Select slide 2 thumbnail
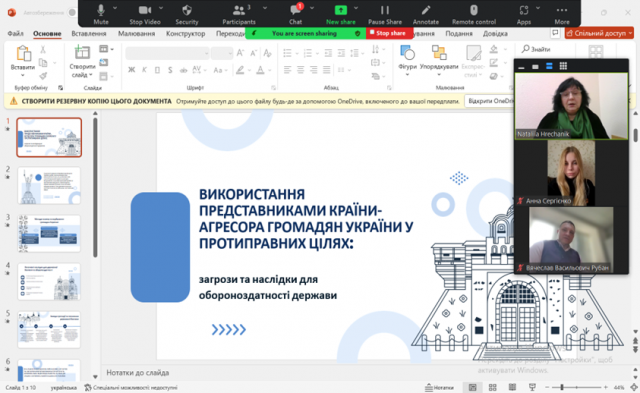The image size is (640, 393). click(49, 186)
